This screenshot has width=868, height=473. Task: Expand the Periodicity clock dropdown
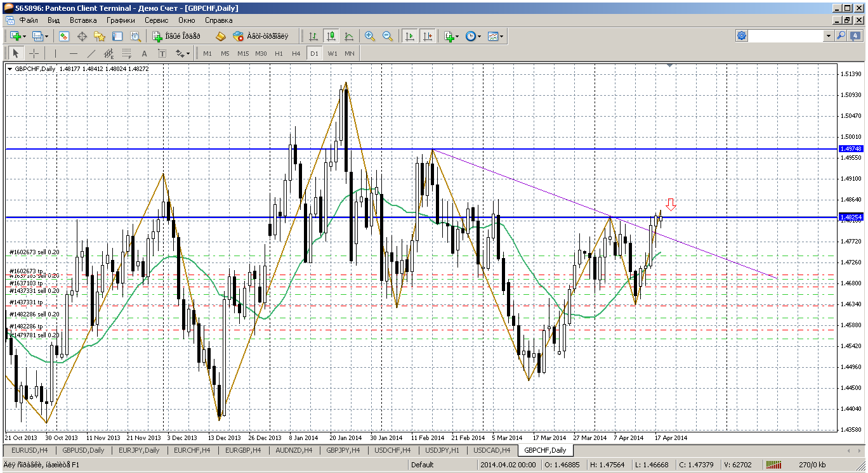(479, 37)
